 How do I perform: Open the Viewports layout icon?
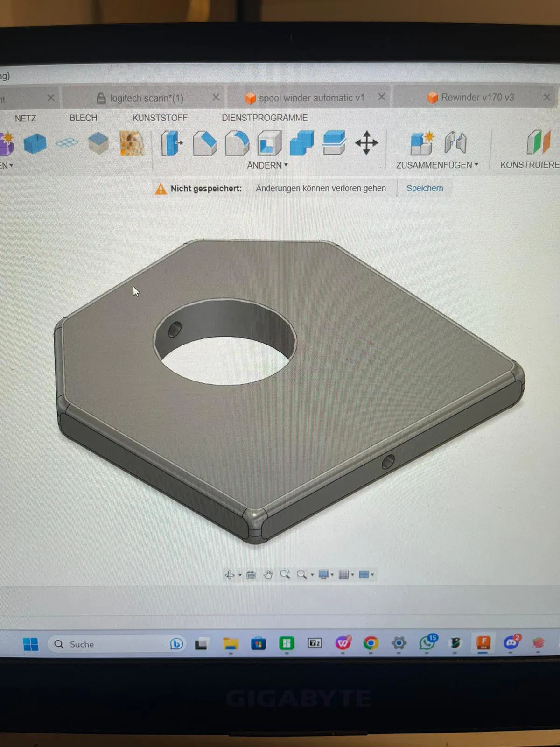pos(364,574)
